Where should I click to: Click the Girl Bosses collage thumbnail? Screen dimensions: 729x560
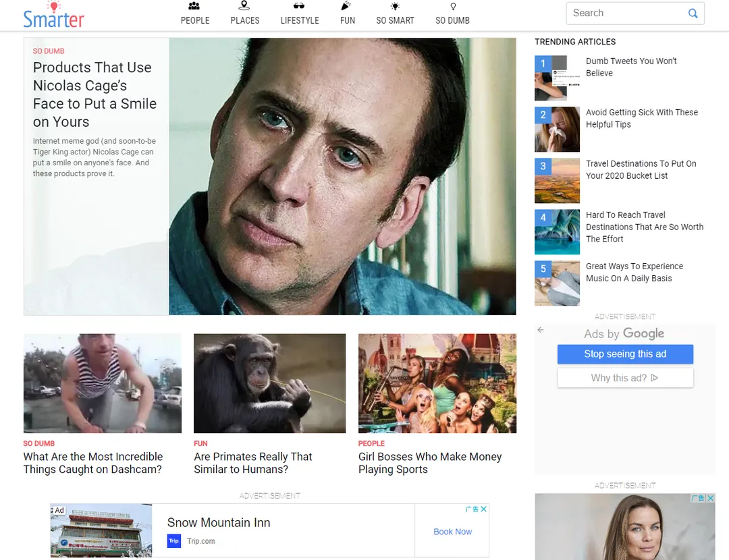point(437,383)
